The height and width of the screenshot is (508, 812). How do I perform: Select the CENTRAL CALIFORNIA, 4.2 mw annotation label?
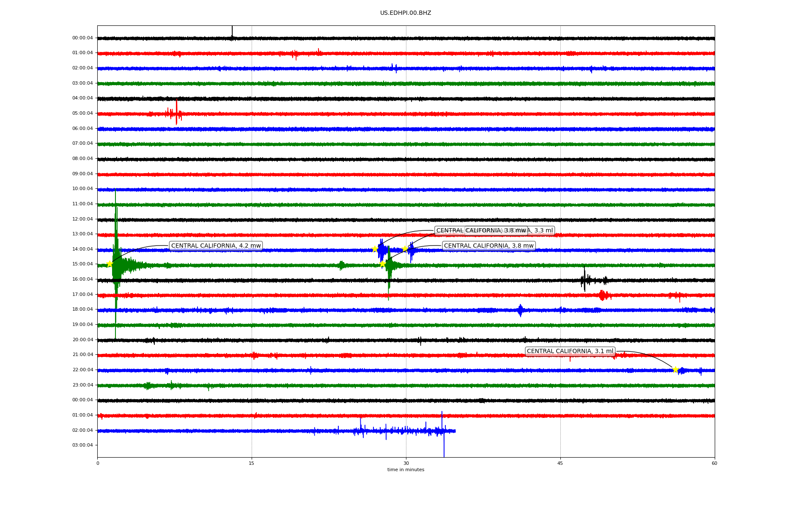tap(216, 246)
